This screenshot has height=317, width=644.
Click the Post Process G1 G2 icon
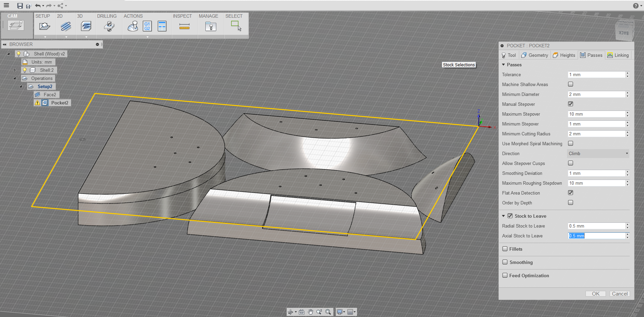pos(147,26)
